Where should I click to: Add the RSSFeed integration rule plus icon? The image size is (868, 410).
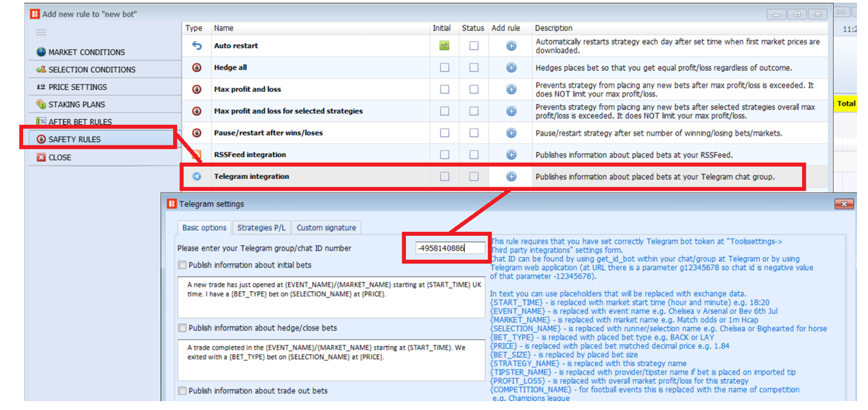click(x=511, y=155)
